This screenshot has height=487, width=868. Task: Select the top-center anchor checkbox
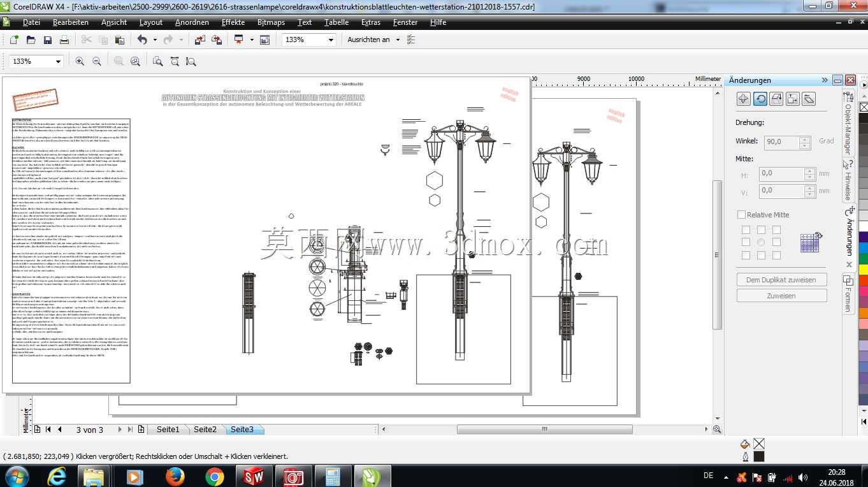click(x=761, y=229)
